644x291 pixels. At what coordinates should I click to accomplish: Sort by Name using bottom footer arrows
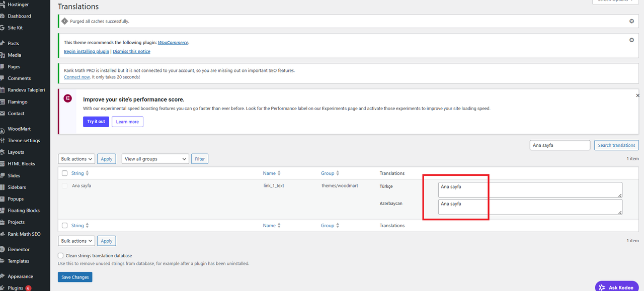(x=279, y=226)
